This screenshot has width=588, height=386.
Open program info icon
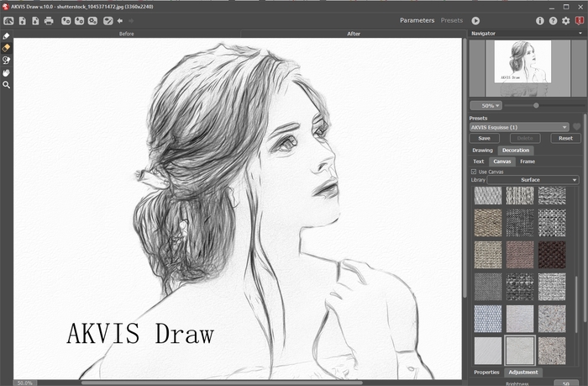click(x=539, y=21)
